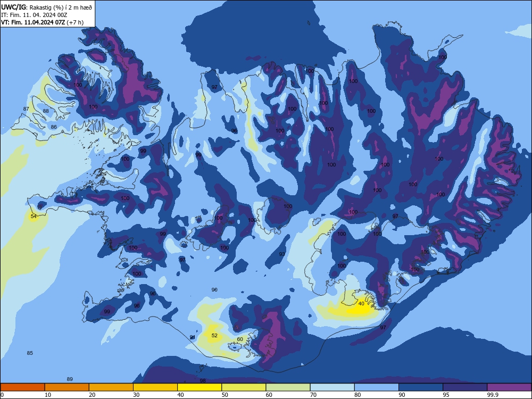The image size is (532, 399).
Task: Click the 'IT: Fim. 11. 04. 2024 00Z' line
Action: [34, 15]
